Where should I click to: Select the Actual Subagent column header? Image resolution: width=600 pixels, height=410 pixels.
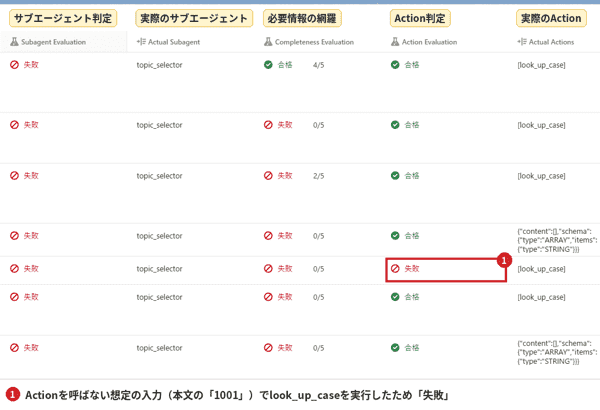coord(174,42)
